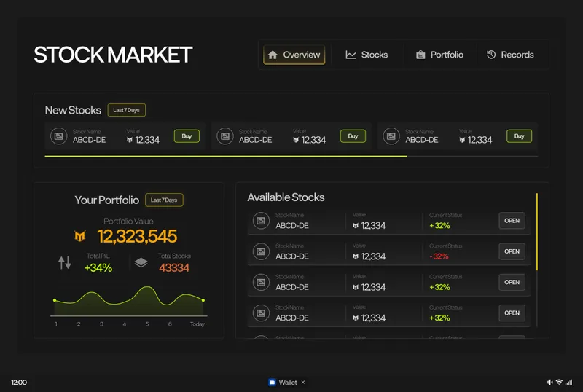Image resolution: width=583 pixels, height=392 pixels.
Task: Click the up-down arrows Total P/L icon
Action: click(x=65, y=262)
